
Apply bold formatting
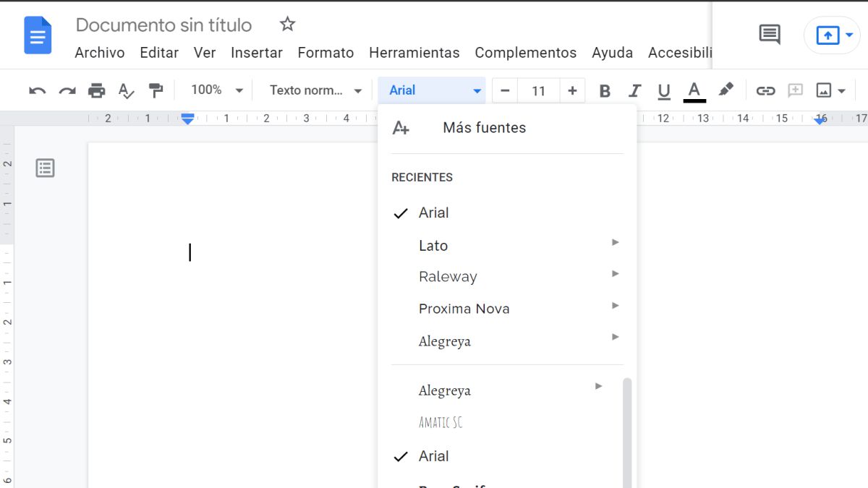(x=605, y=90)
